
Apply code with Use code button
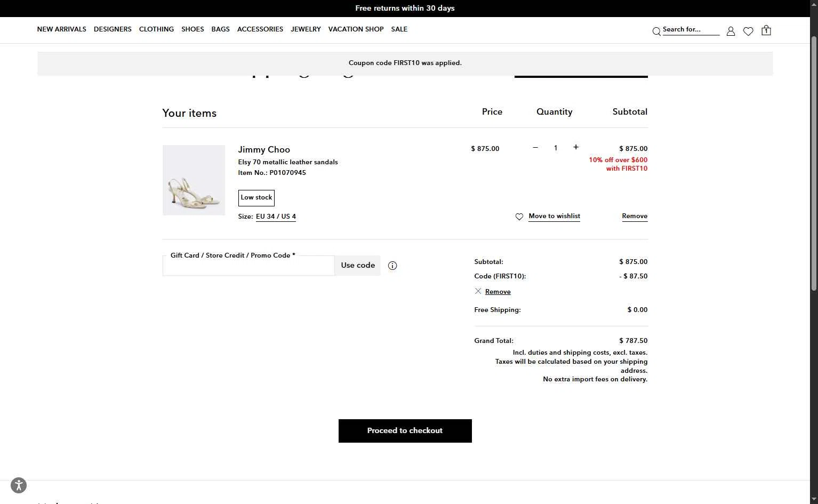(358, 266)
